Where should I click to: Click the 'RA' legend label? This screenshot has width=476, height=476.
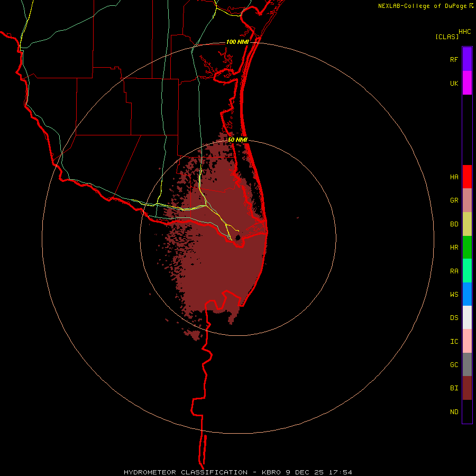(x=454, y=271)
